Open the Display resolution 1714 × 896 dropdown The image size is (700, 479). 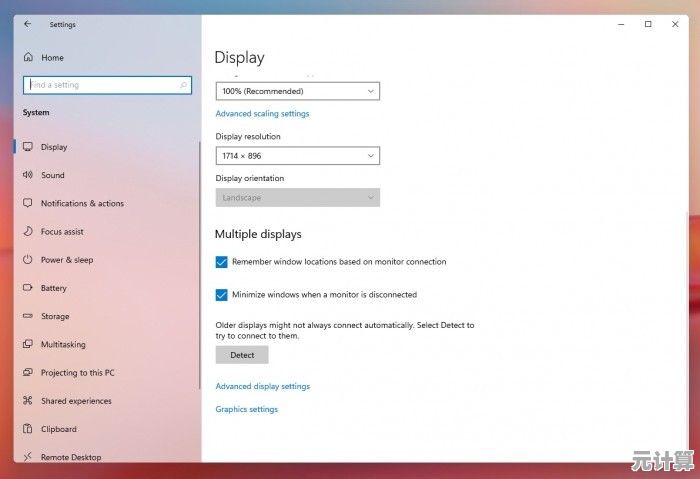click(x=297, y=156)
